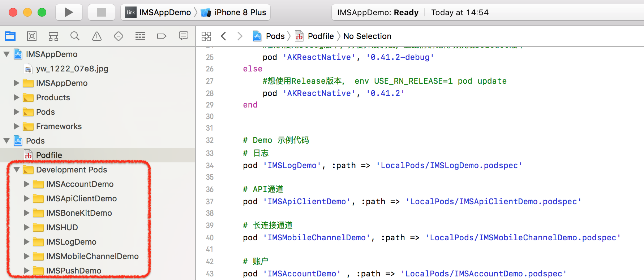Click Pods in the jump bar breadcrumb

275,36
